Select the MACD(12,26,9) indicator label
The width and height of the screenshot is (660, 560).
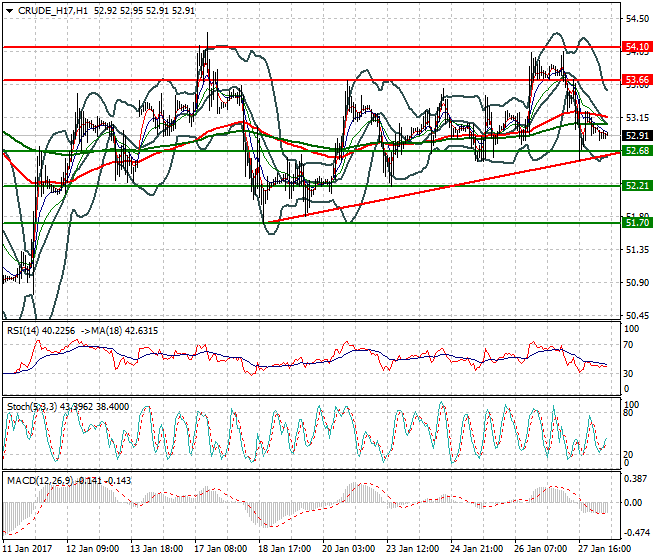click(40, 480)
